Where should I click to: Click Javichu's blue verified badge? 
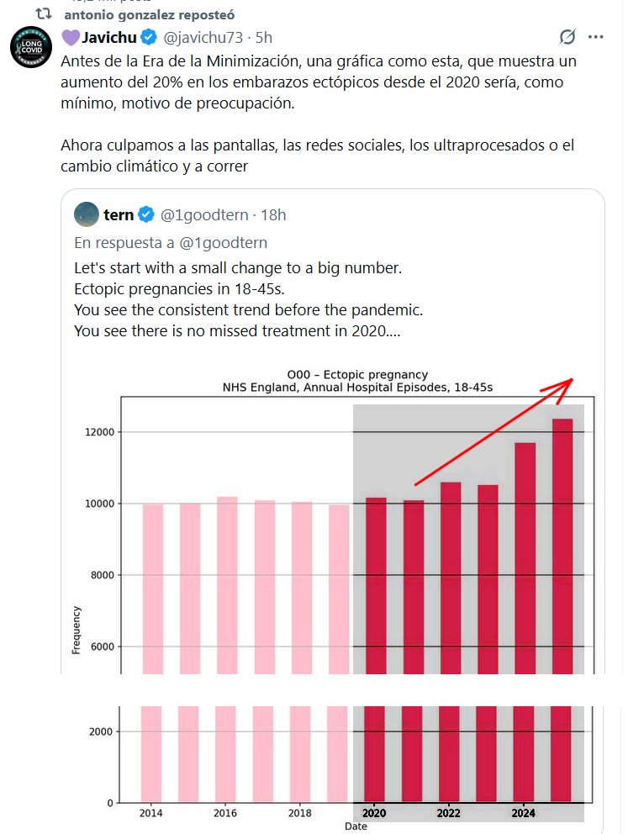coord(149,37)
